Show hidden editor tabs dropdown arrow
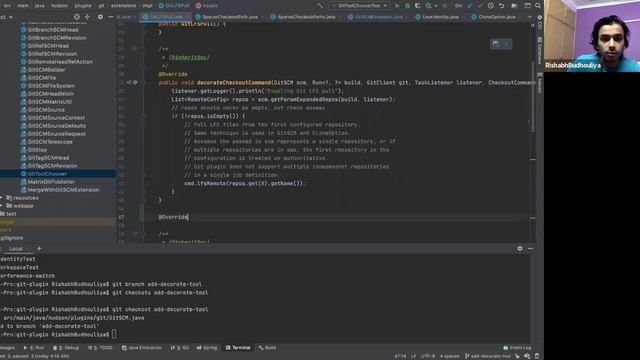The height and width of the screenshot is (360, 640). pyautogui.click(x=529, y=17)
